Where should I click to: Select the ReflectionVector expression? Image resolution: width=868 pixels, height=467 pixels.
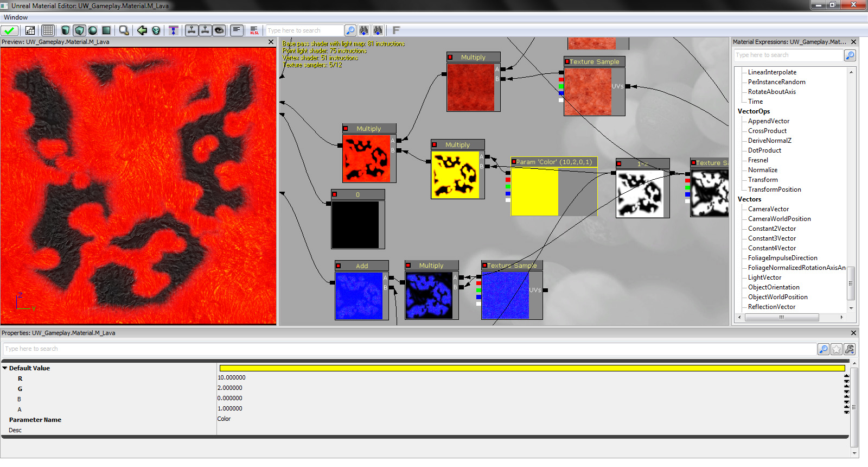tap(771, 307)
